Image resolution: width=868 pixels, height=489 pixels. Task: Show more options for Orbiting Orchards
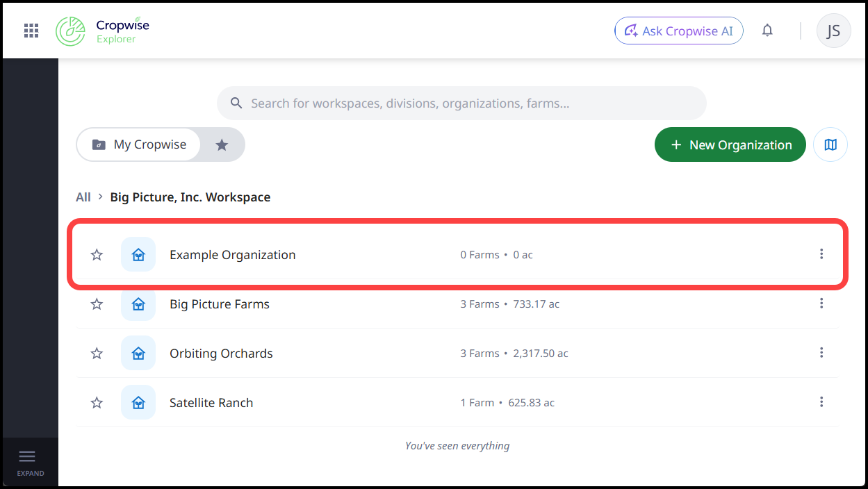point(821,353)
